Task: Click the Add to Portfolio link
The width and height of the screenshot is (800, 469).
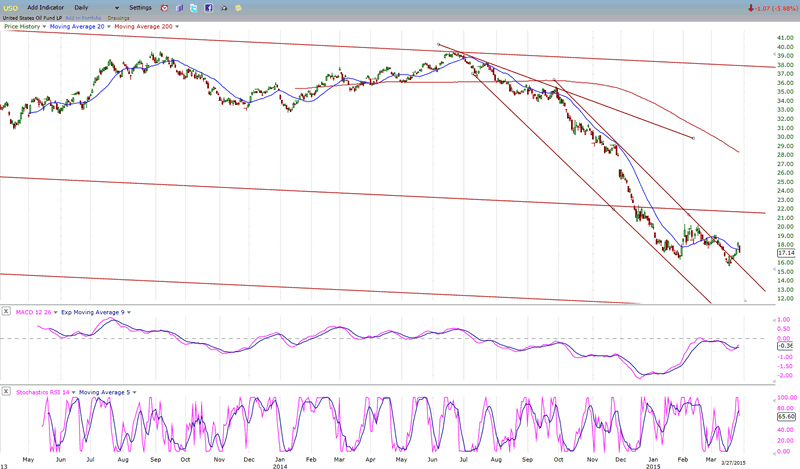Action: coord(82,17)
